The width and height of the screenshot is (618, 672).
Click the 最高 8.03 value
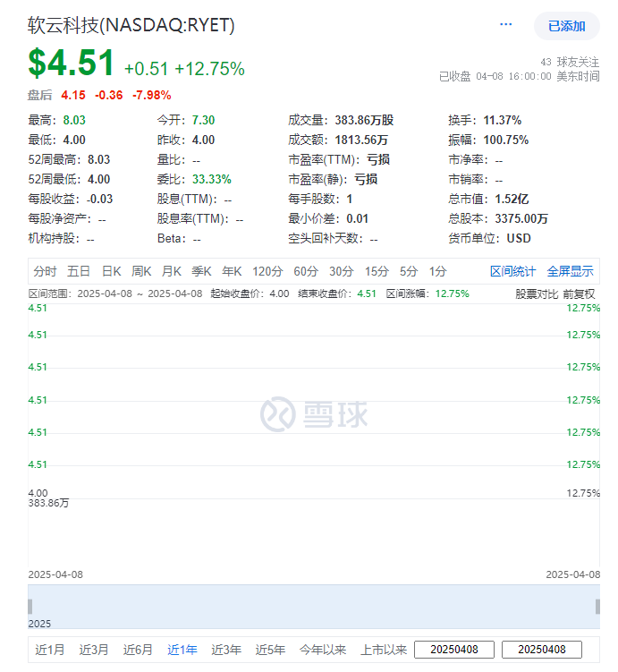(x=74, y=121)
